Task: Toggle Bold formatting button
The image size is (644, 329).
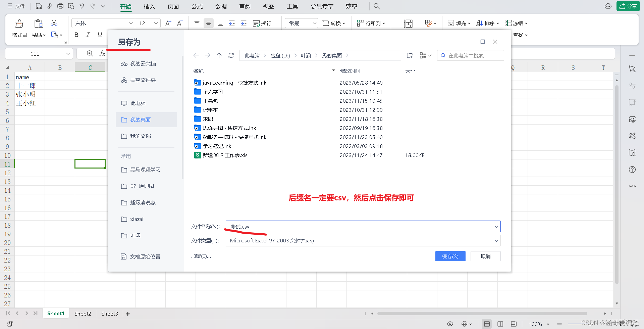Action: [x=76, y=35]
